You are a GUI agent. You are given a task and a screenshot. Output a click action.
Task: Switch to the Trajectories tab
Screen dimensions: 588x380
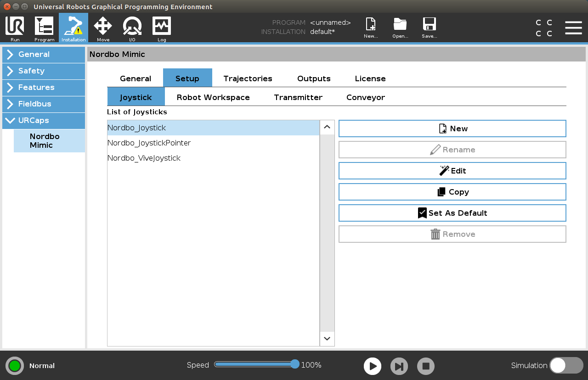(248, 78)
